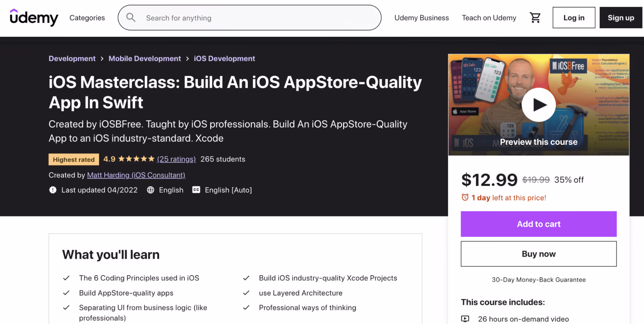
Task: Click the on-demand video icon
Action: (x=465, y=319)
